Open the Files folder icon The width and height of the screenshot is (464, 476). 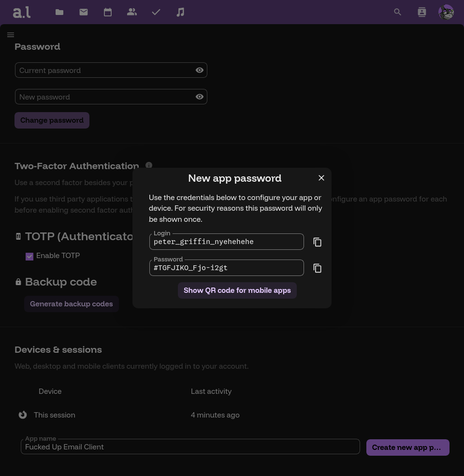[59, 12]
